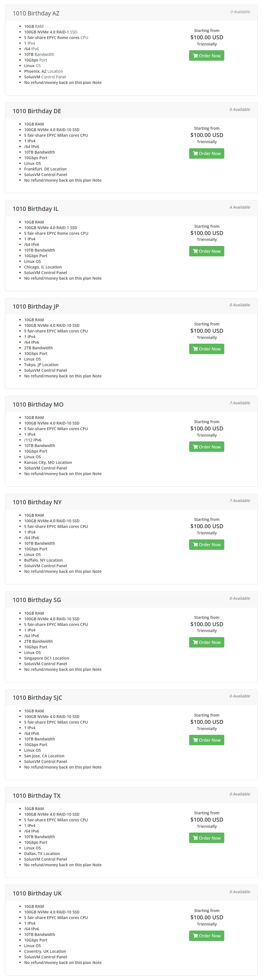Image resolution: width=263 pixels, height=980 pixels.
Task: Click the $100.00 USD price on Birthday NY
Action: (x=207, y=526)
